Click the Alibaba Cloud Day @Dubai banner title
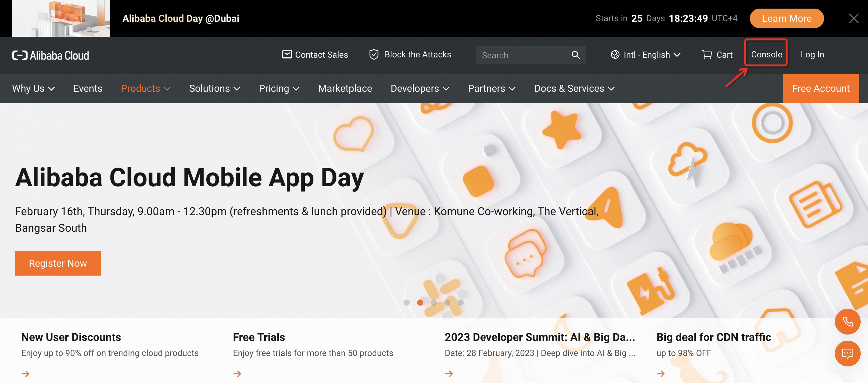The width and height of the screenshot is (868, 383). (180, 18)
